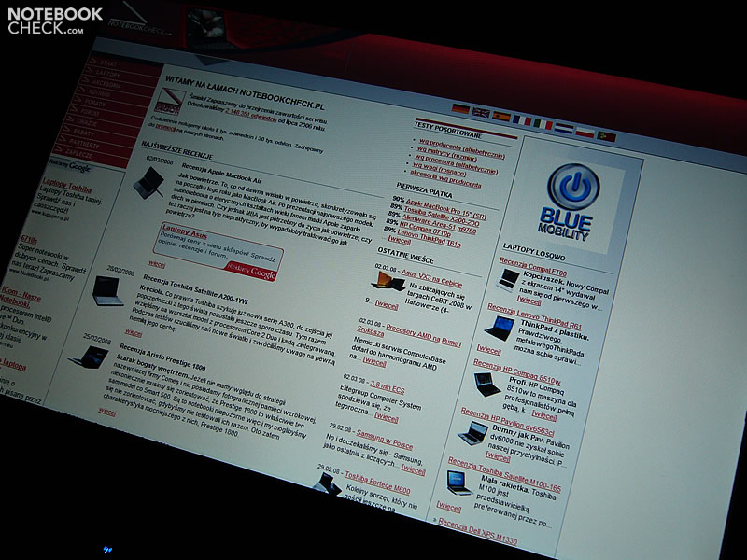Click the 'Recenzja Apple MacBook Air' headline
The height and width of the screenshot is (560, 747).
coord(221,174)
